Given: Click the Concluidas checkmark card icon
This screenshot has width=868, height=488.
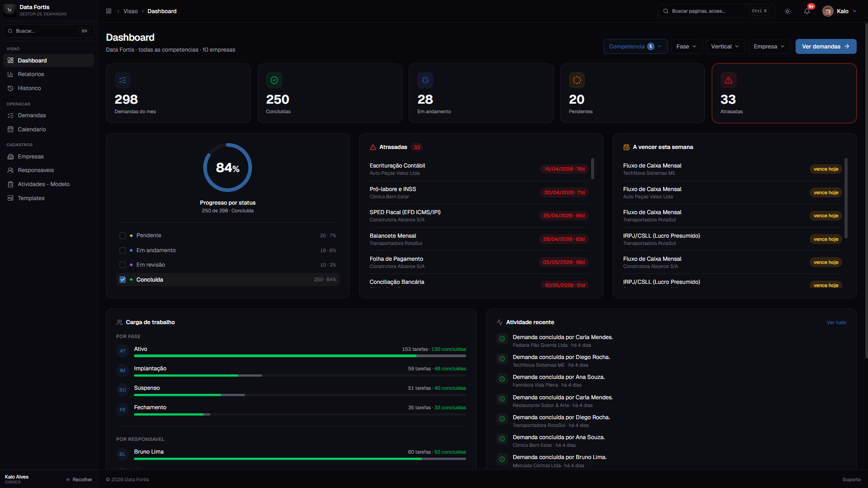Looking at the screenshot, I should coord(274,80).
